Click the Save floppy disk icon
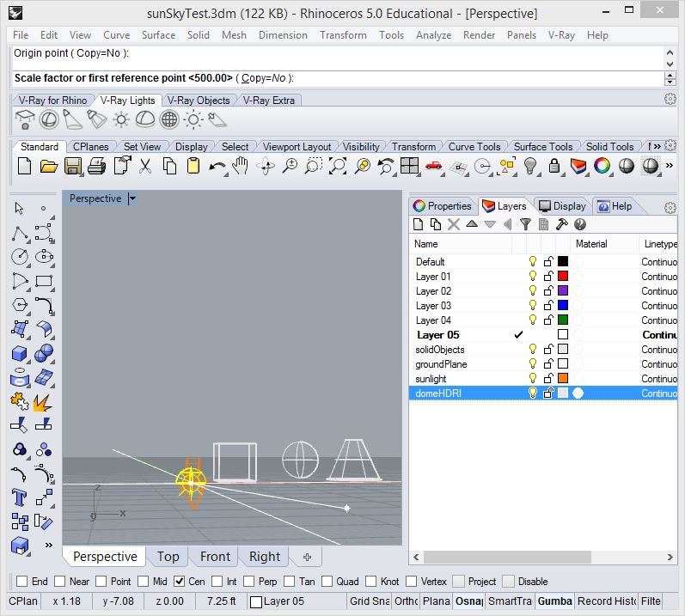Image resolution: width=685 pixels, height=616 pixels. pos(73,167)
